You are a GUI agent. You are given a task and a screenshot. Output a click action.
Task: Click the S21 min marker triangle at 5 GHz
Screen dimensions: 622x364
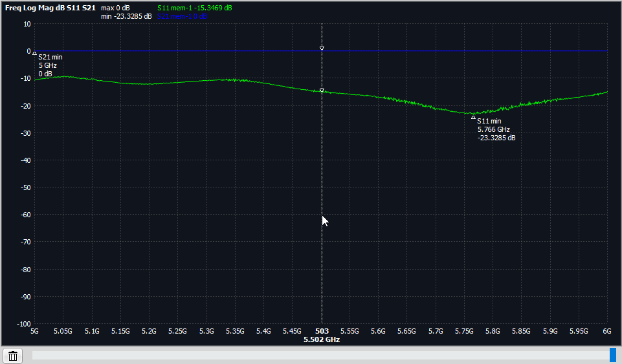(34, 54)
